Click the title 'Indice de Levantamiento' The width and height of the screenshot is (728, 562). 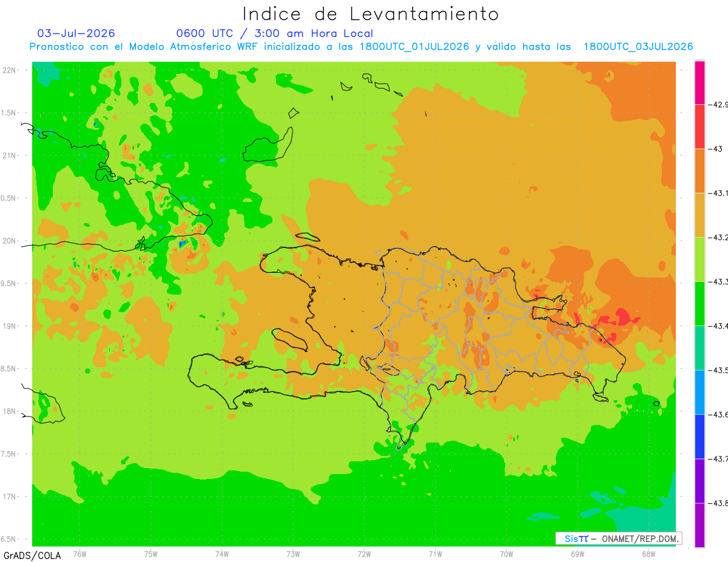(x=371, y=13)
